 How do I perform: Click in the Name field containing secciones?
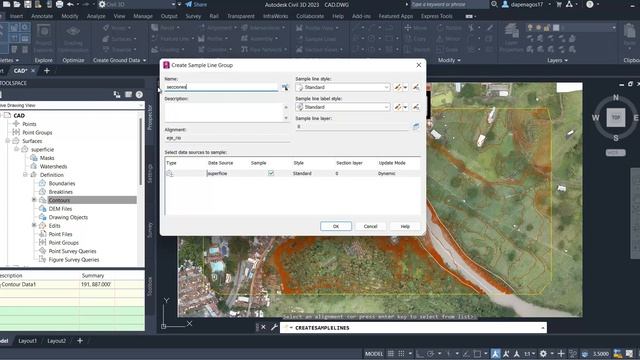pyautogui.click(x=221, y=87)
